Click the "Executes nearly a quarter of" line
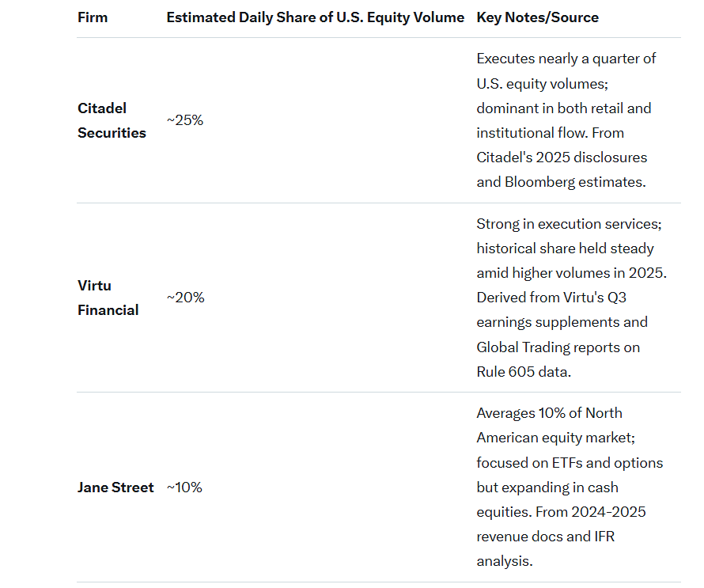704x588 pixels. click(566, 59)
